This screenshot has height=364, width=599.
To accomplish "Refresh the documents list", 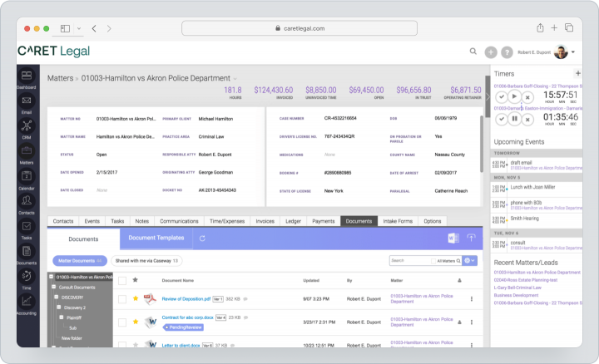I will coord(202,239).
